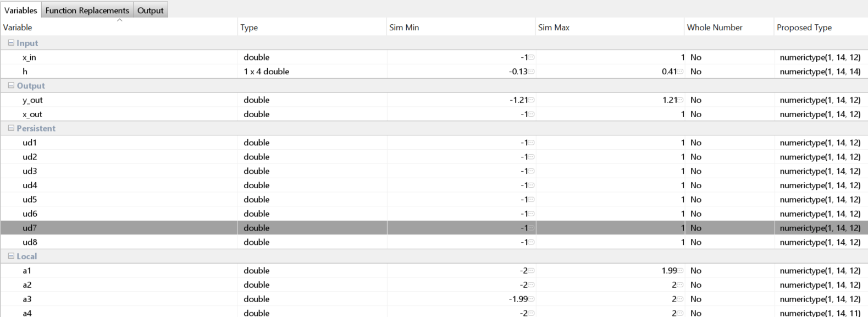Click the sort arrow above the Variable column
Viewport: 868px width, 317px height.
click(119, 20)
